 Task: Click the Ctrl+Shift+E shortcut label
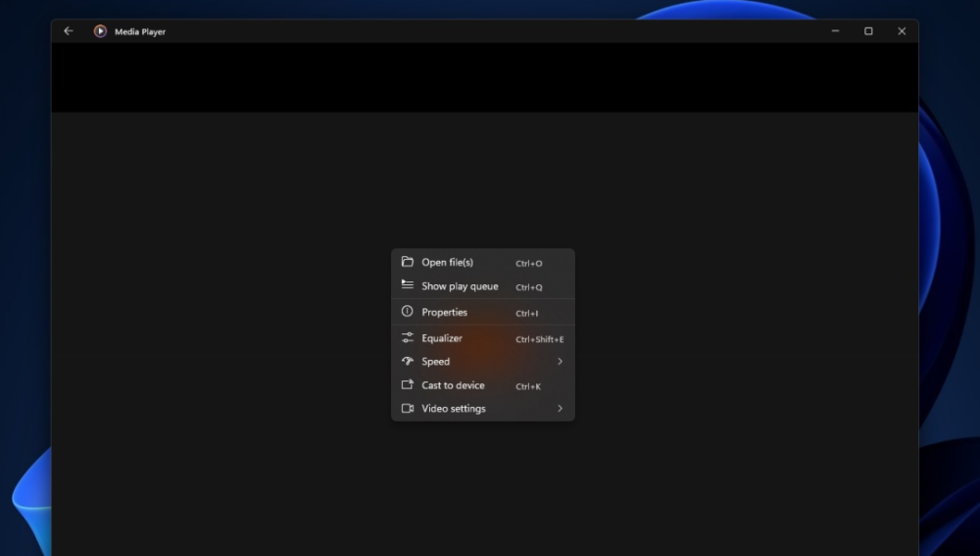[539, 339]
